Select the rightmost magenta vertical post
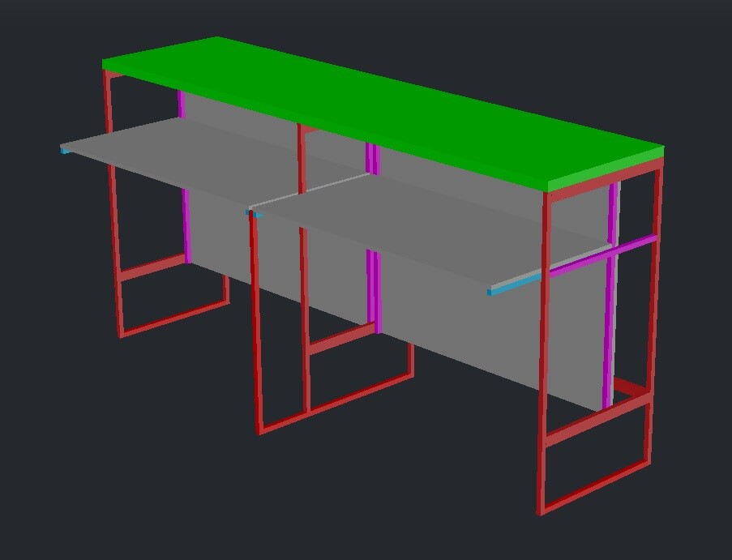Screen dimensions: 732x560 point(608,324)
